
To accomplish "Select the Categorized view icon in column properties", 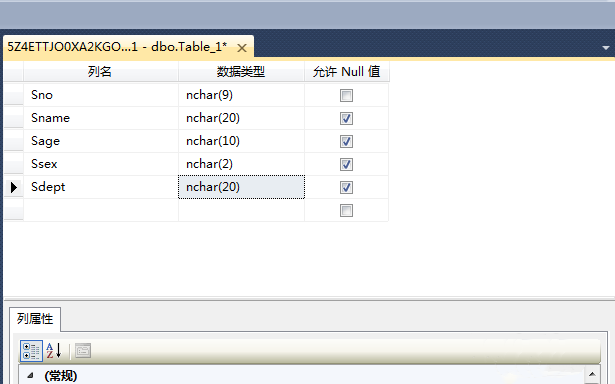I will [31, 351].
